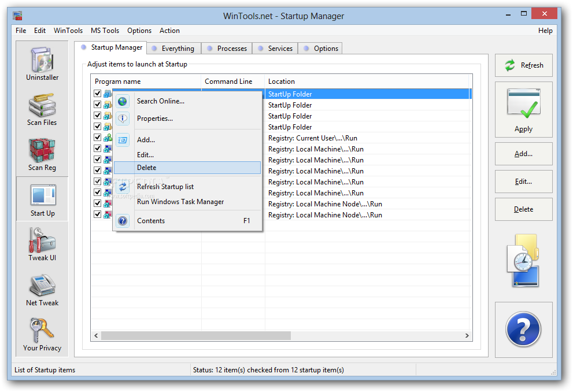Choose Contents F1 in context menu

(x=187, y=221)
